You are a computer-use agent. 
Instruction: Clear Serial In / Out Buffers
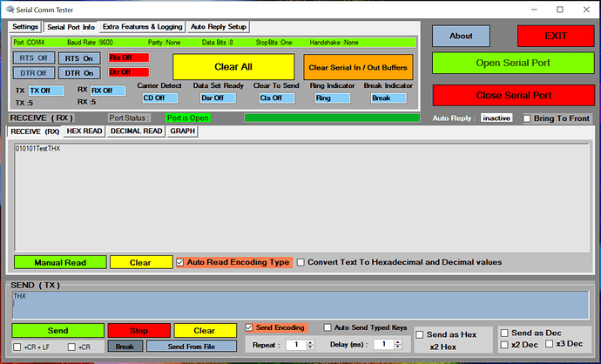[358, 67]
